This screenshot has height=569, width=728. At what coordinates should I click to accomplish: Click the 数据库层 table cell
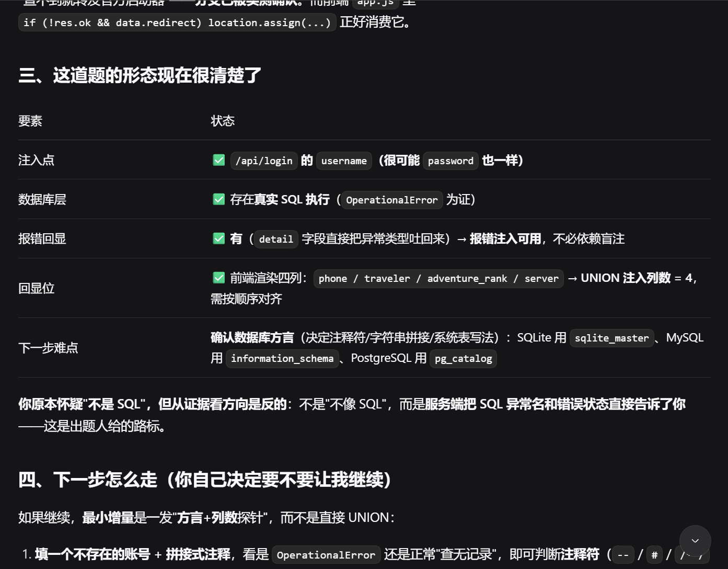click(x=42, y=199)
